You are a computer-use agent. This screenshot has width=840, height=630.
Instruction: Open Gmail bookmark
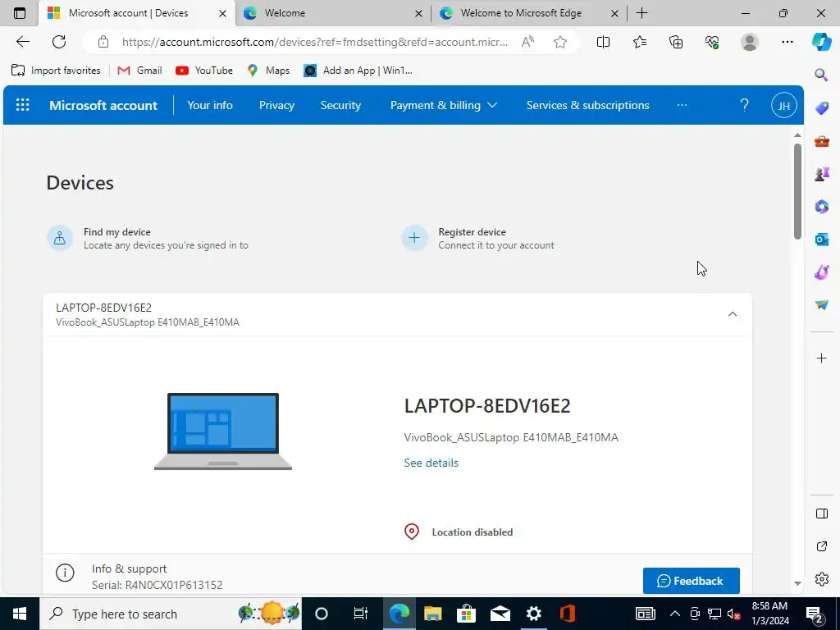[x=139, y=71]
